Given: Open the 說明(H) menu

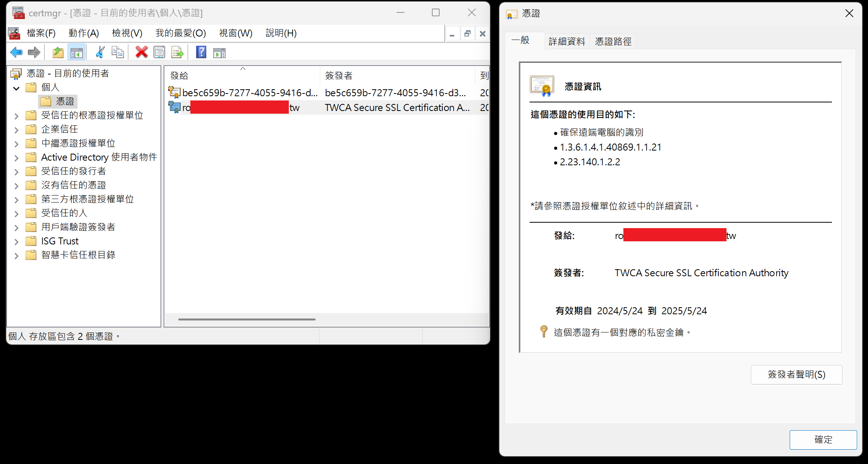Looking at the screenshot, I should click(281, 33).
